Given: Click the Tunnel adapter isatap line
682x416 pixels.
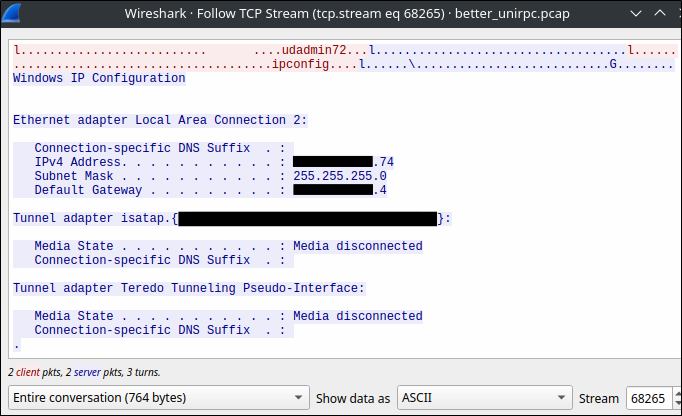Looking at the screenshot, I should [90, 218].
